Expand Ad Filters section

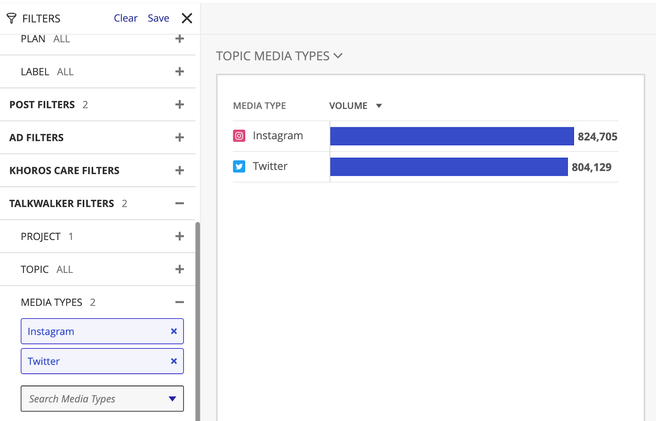(179, 138)
